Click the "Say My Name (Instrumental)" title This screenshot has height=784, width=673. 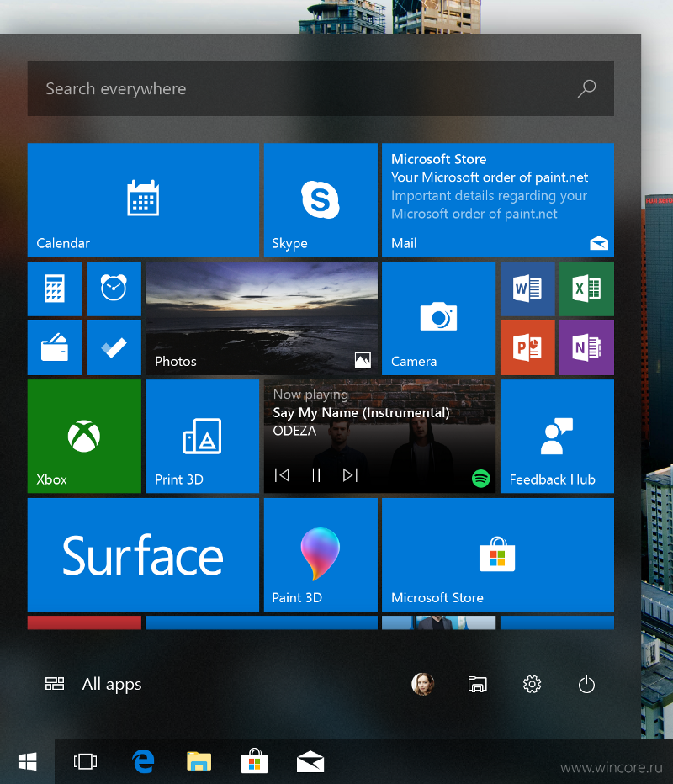coord(361,412)
